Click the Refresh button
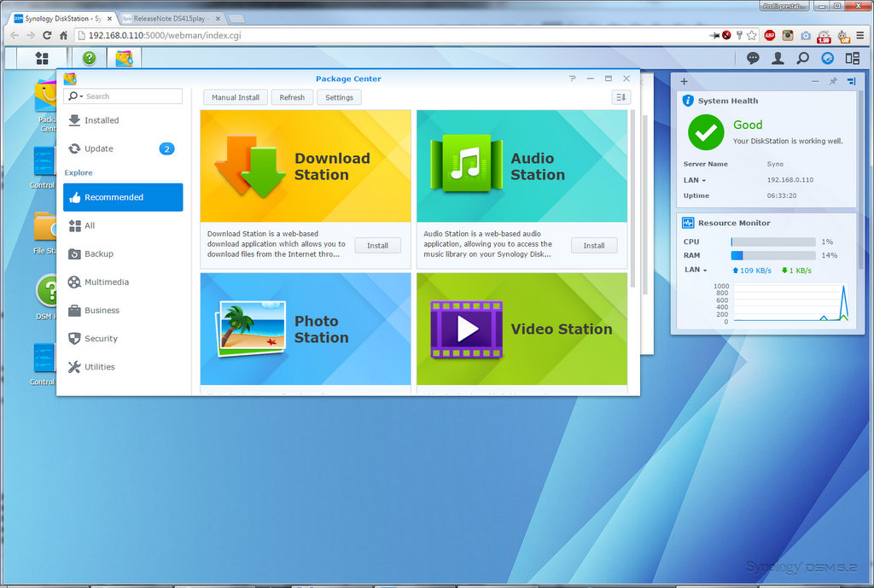This screenshot has width=874, height=588. coord(292,97)
